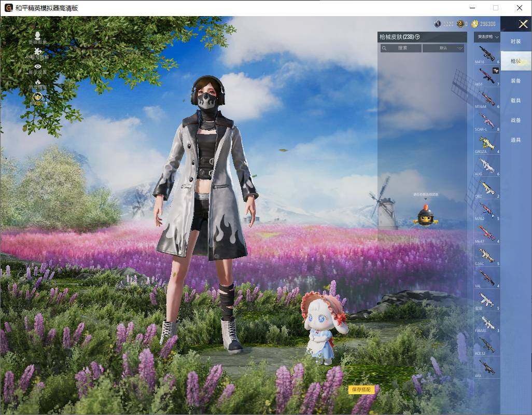Select the AKM weapon skin
The height and width of the screenshot is (415, 532).
coord(487,76)
